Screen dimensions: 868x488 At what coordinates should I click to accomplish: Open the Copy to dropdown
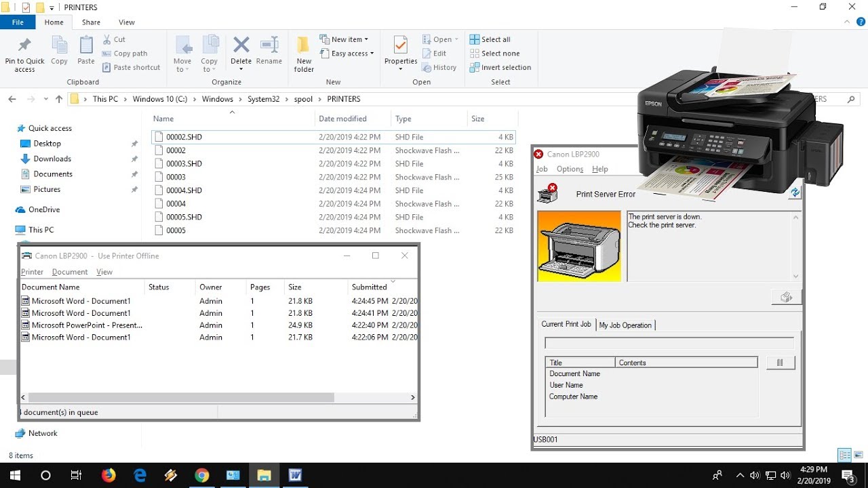(x=210, y=54)
